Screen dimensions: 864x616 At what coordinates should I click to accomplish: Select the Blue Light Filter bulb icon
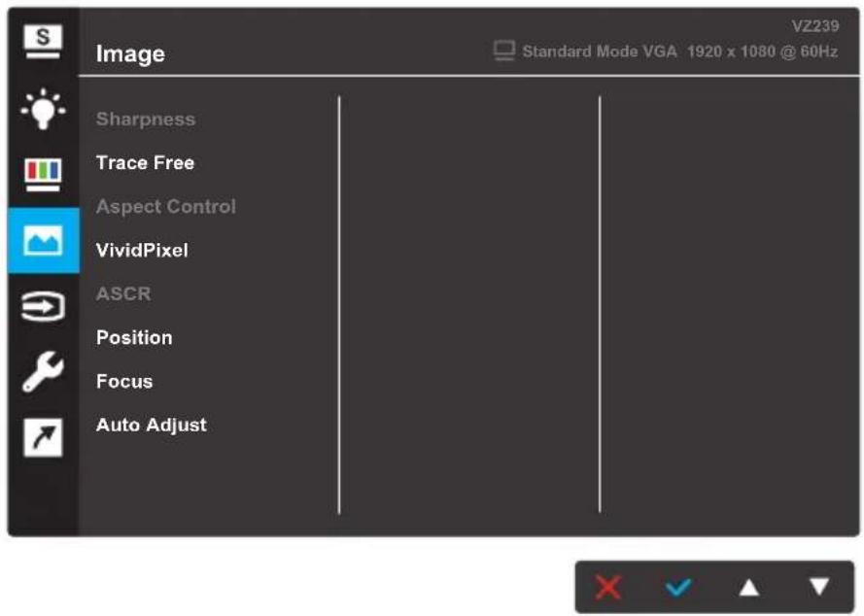(x=43, y=109)
